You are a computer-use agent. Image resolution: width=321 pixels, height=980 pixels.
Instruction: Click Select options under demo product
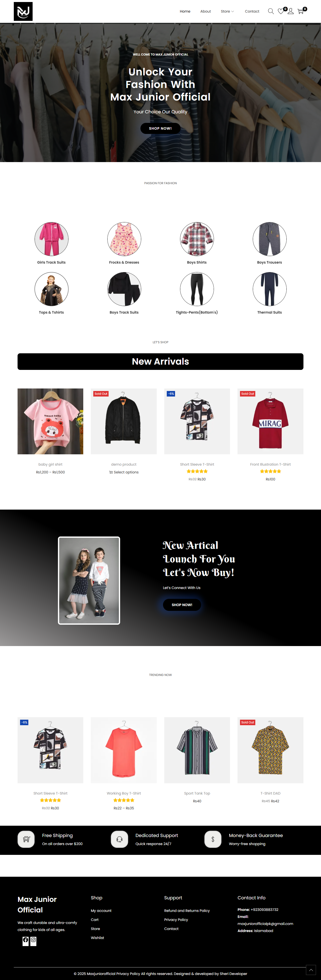point(124,472)
